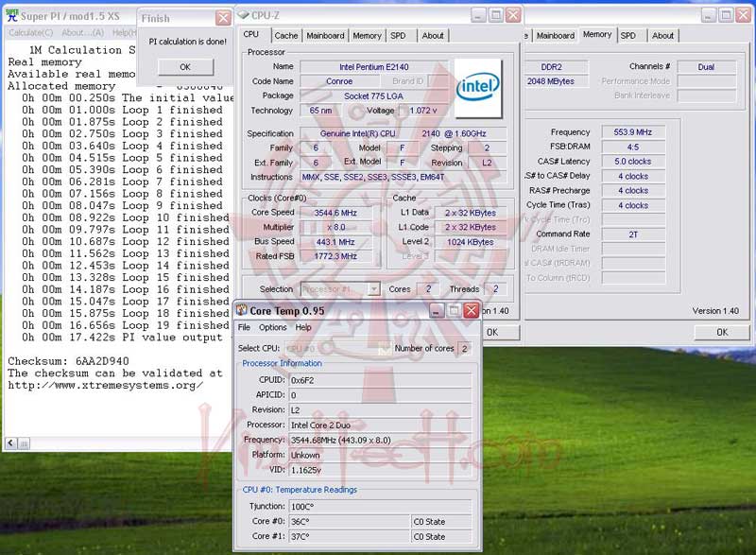Viewport: 756px width, 555px height.
Task: Click the Code Name Conroe field
Action: click(x=339, y=81)
